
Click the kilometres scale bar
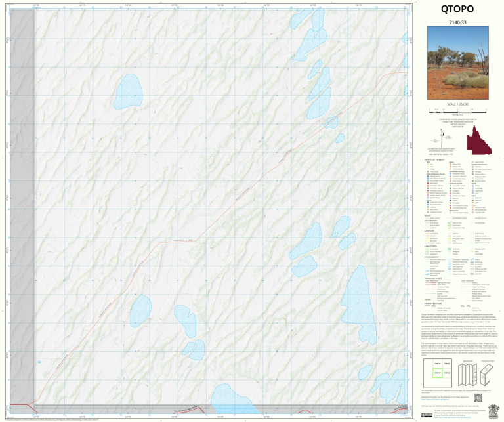coord(457,111)
